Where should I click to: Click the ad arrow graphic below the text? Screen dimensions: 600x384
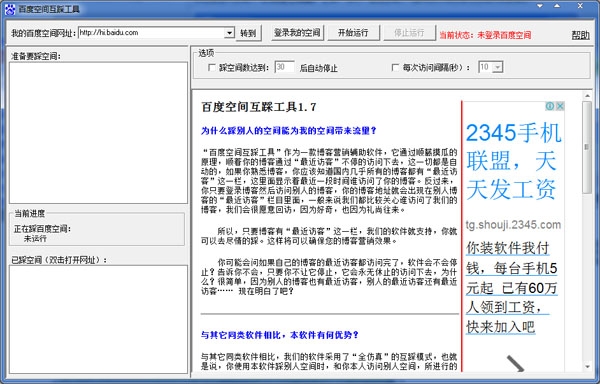coord(515,363)
